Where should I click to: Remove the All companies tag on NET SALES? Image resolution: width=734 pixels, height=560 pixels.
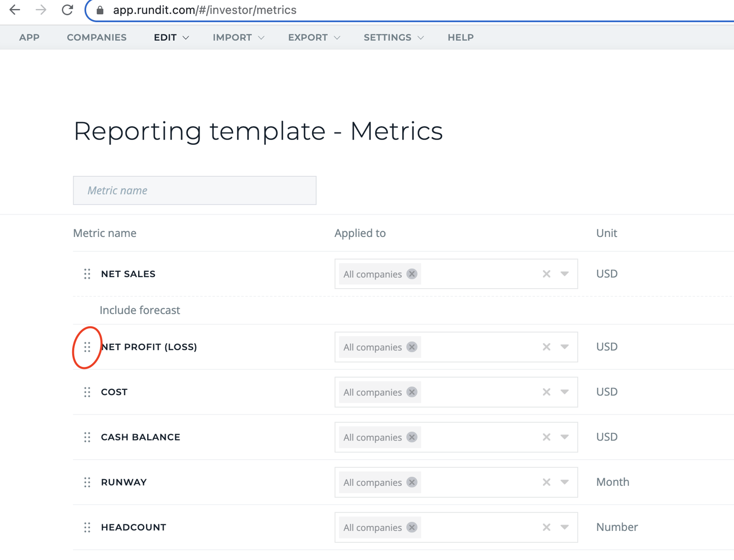click(411, 274)
